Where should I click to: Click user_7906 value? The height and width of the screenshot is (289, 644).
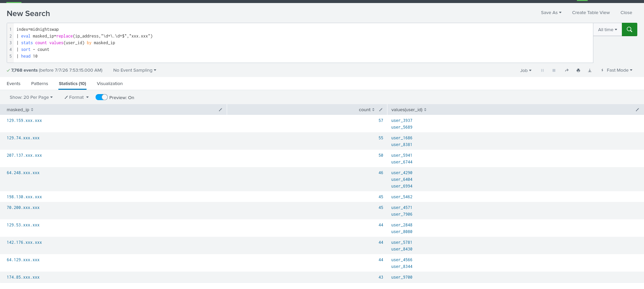(402, 214)
